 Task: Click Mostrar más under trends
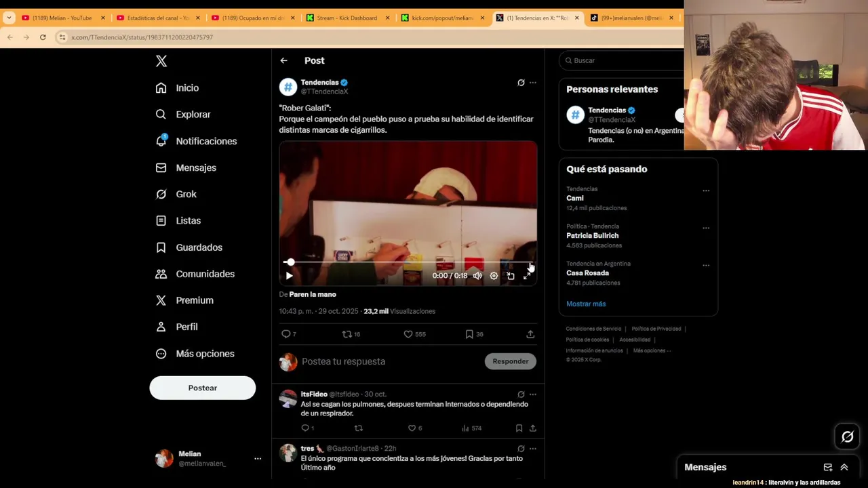coord(586,304)
